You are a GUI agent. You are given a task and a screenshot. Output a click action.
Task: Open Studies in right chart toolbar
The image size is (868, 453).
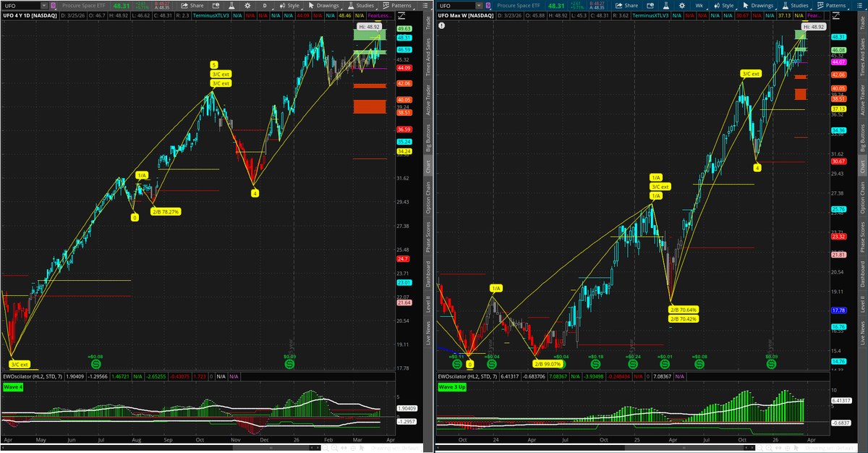[x=795, y=6]
